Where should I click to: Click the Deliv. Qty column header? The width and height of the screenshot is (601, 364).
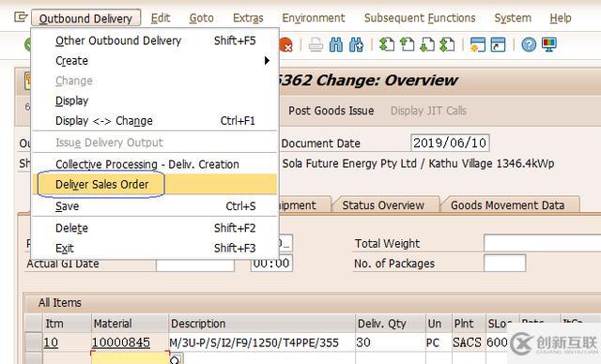coord(391,324)
